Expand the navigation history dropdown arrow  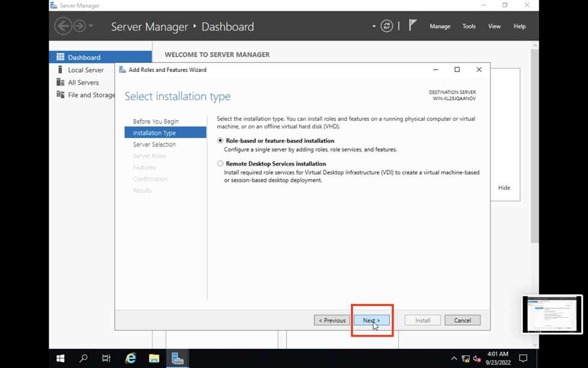point(91,26)
